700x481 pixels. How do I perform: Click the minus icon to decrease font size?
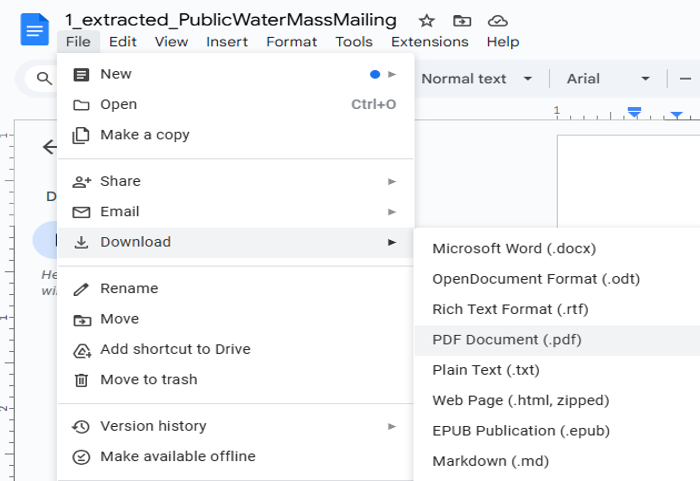tap(685, 79)
